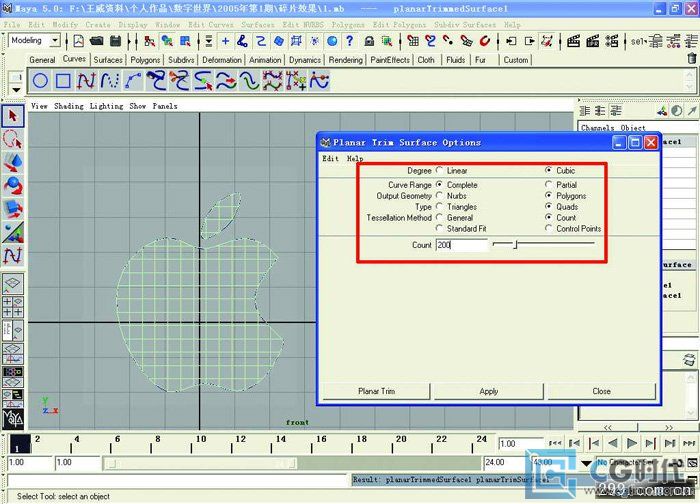The width and height of the screenshot is (700, 504).
Task: Click go to start of playback range
Action: coord(554,443)
